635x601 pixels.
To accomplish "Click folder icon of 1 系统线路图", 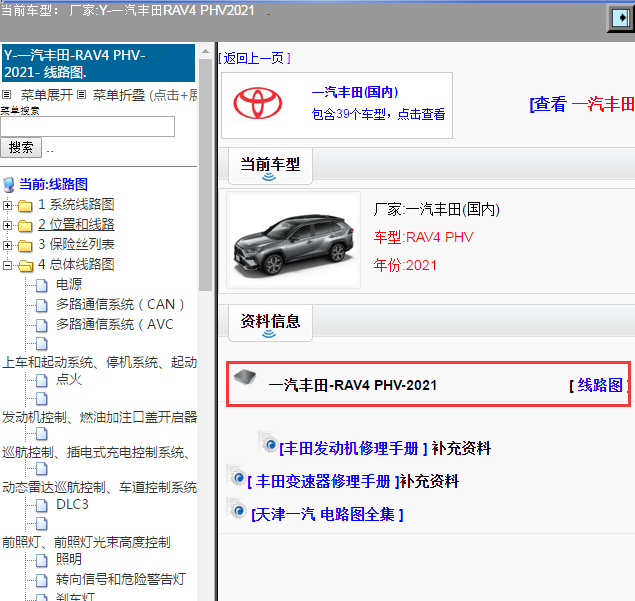I will (x=25, y=206).
